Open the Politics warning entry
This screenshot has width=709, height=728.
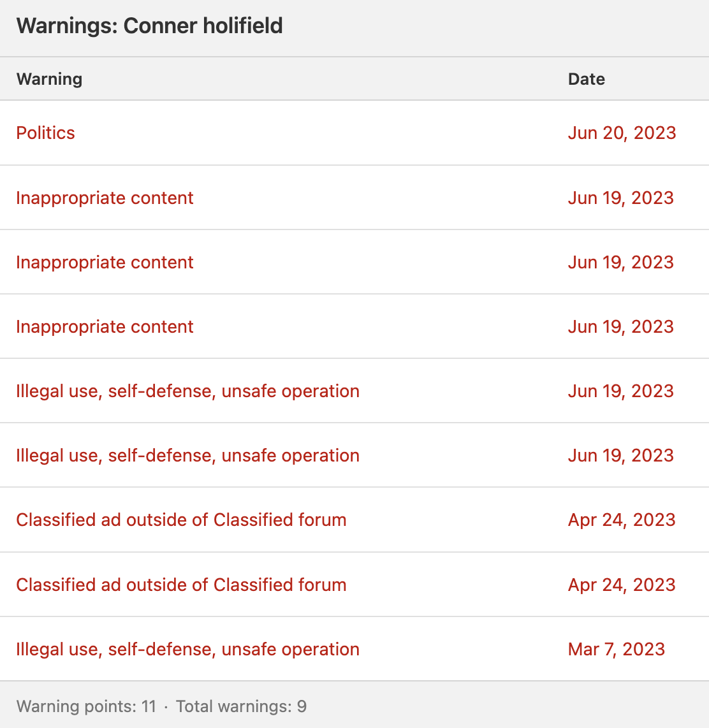pos(45,133)
